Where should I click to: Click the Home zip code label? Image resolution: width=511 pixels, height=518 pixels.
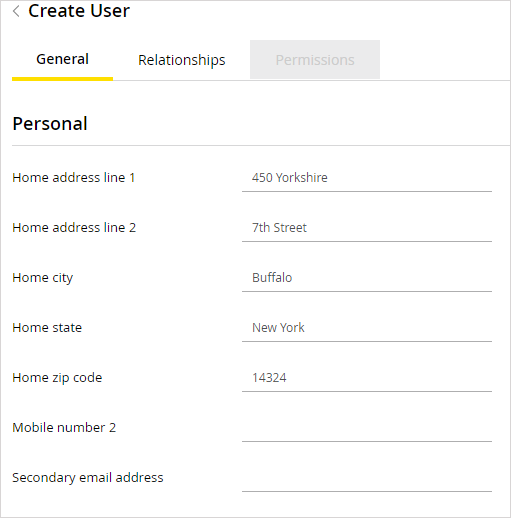click(x=57, y=378)
